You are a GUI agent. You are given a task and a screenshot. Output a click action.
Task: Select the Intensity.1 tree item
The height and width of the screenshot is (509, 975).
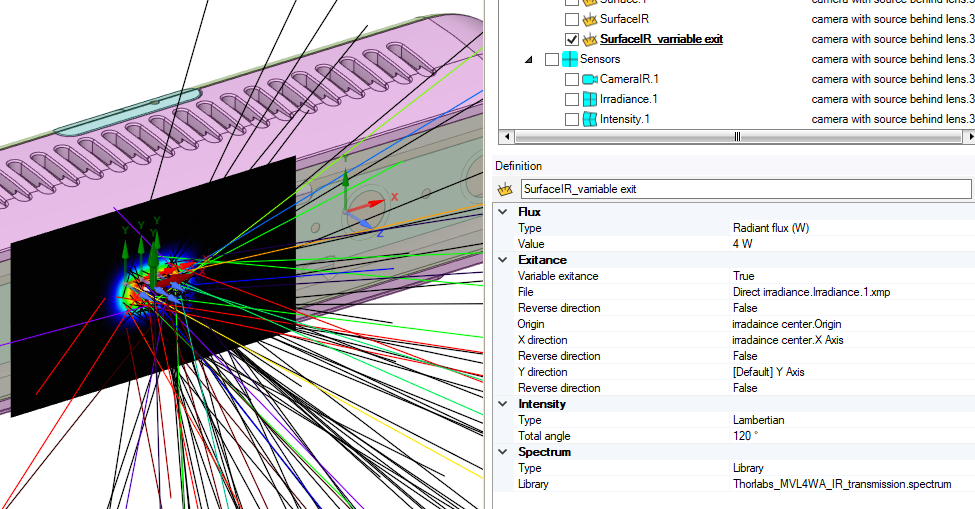pyautogui.click(x=625, y=119)
